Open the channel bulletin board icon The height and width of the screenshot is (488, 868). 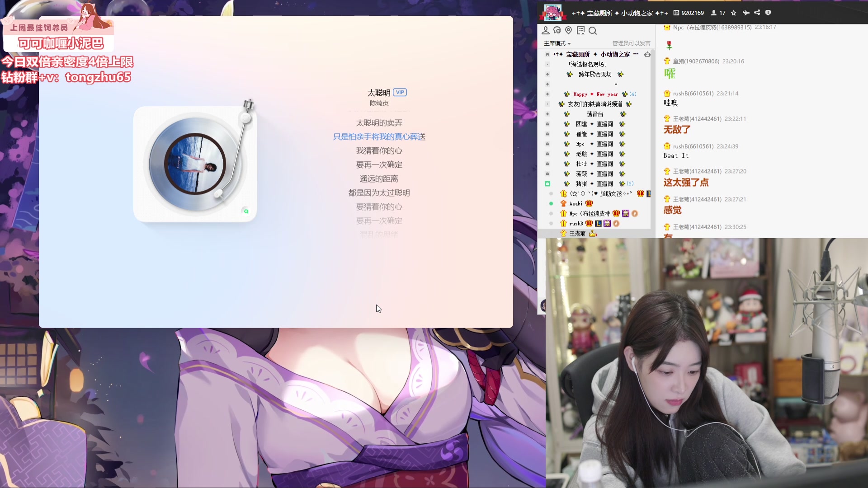click(x=581, y=30)
